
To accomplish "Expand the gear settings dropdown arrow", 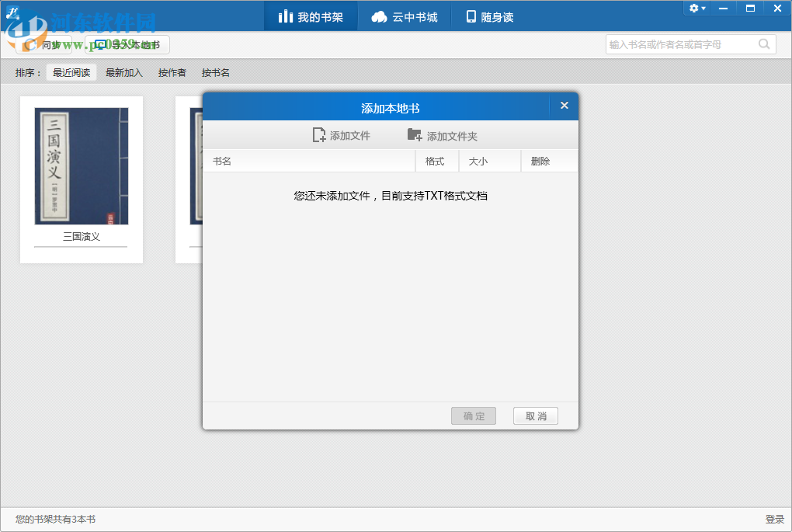I will coord(703,8).
